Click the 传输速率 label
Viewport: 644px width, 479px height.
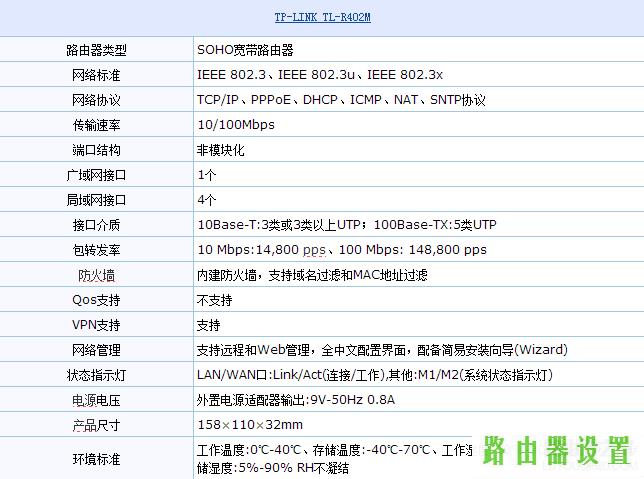96,125
